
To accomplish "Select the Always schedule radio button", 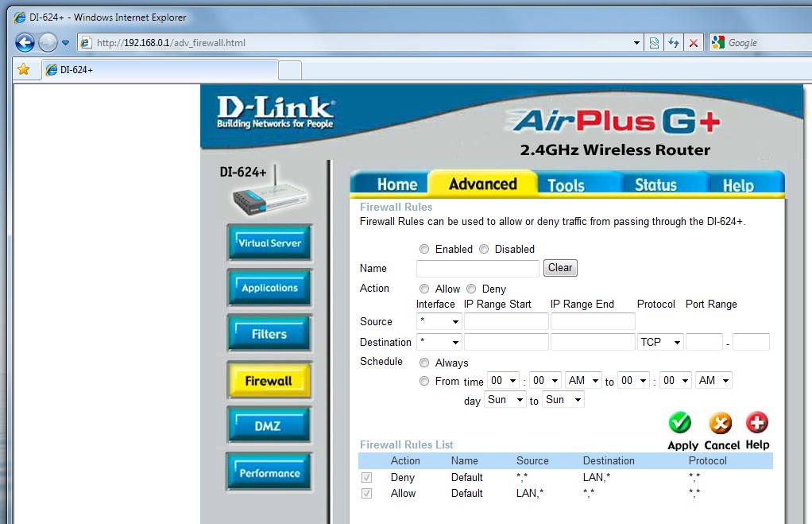I will pyautogui.click(x=424, y=363).
